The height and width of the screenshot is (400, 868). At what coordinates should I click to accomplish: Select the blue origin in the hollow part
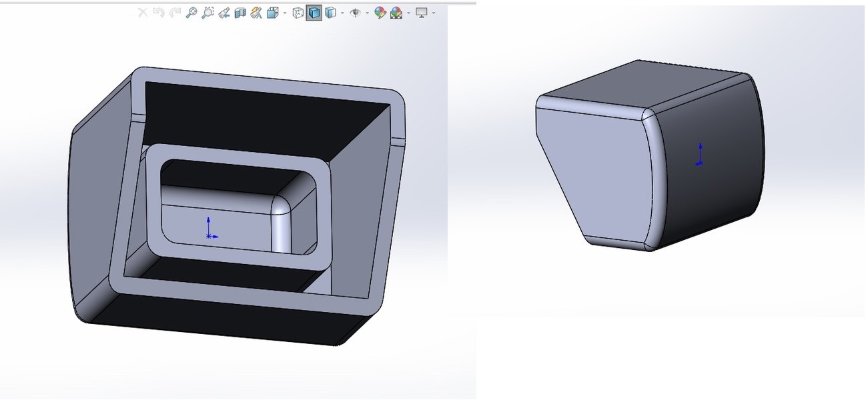pos(211,228)
